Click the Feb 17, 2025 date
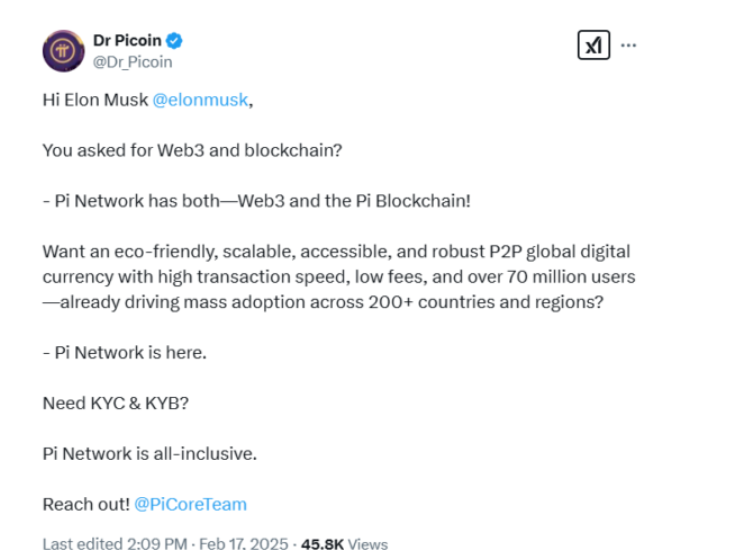 [243, 544]
